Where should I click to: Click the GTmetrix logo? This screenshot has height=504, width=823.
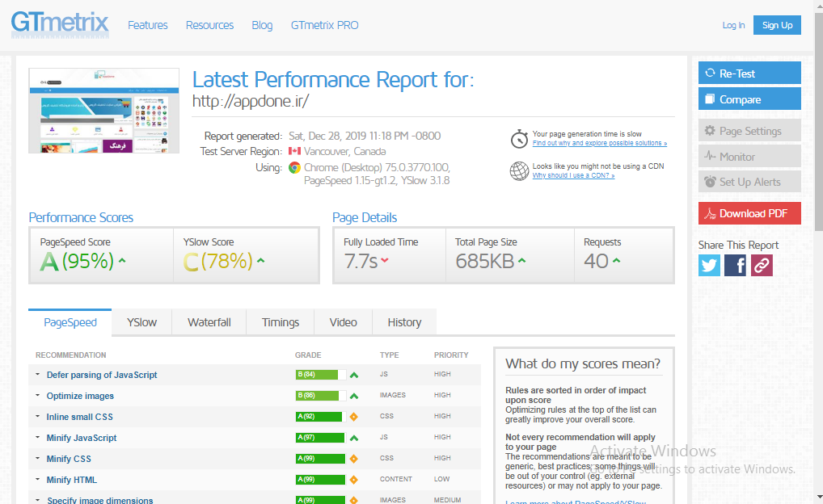pos(59,24)
